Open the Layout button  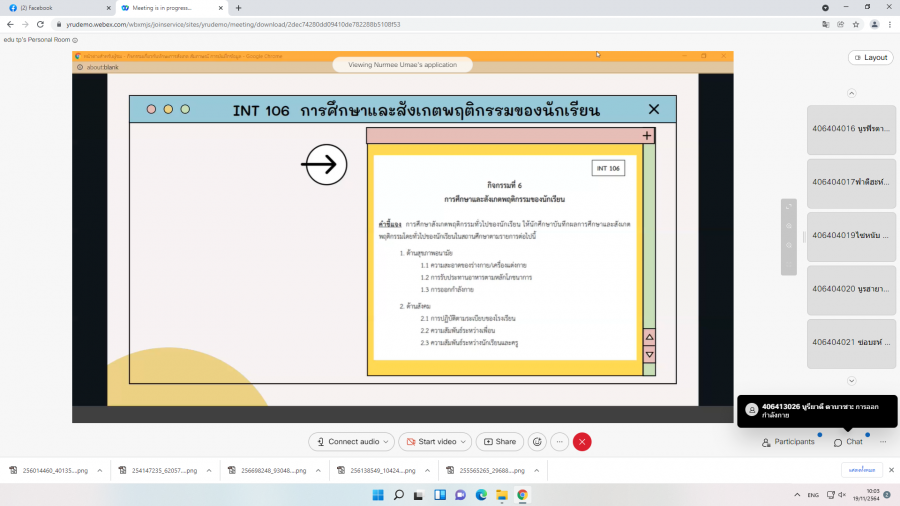tap(870, 57)
